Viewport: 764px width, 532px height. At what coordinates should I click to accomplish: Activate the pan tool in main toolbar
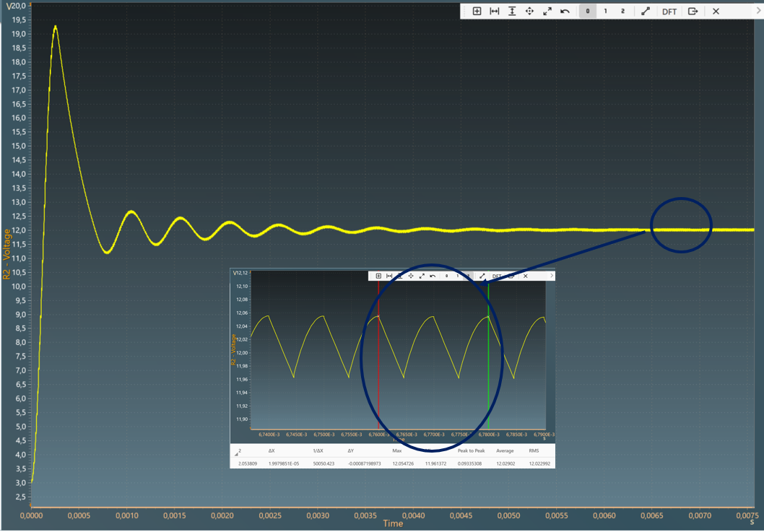pyautogui.click(x=529, y=12)
